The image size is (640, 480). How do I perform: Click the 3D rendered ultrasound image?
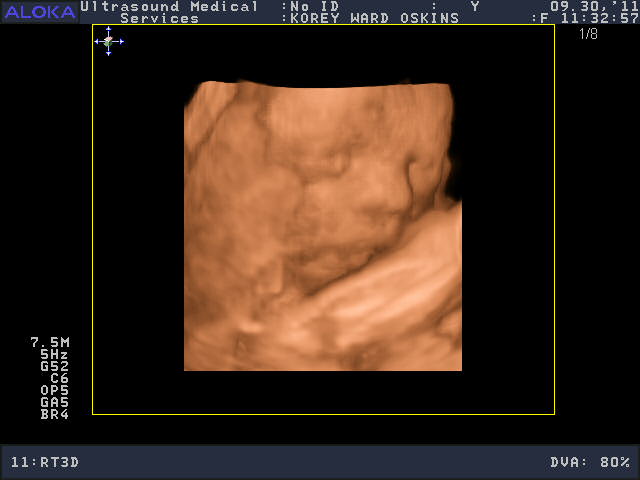tap(322, 226)
